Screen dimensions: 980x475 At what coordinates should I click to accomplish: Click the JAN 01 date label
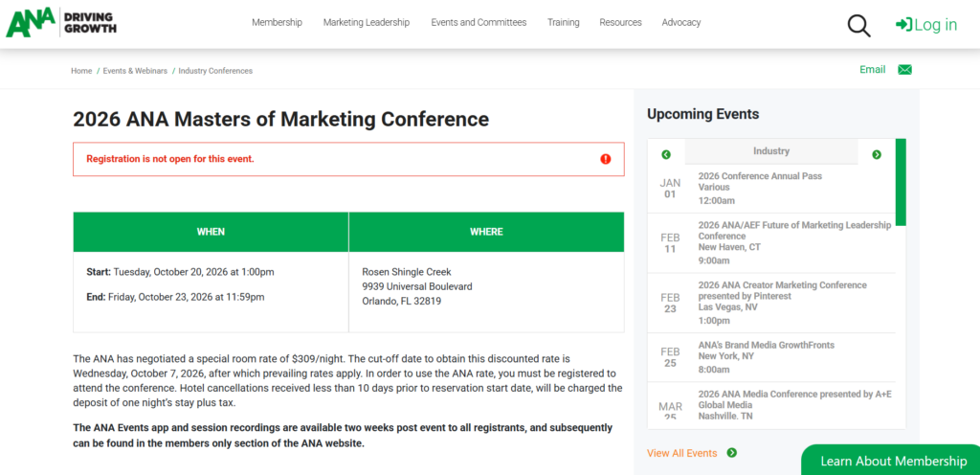(x=670, y=188)
